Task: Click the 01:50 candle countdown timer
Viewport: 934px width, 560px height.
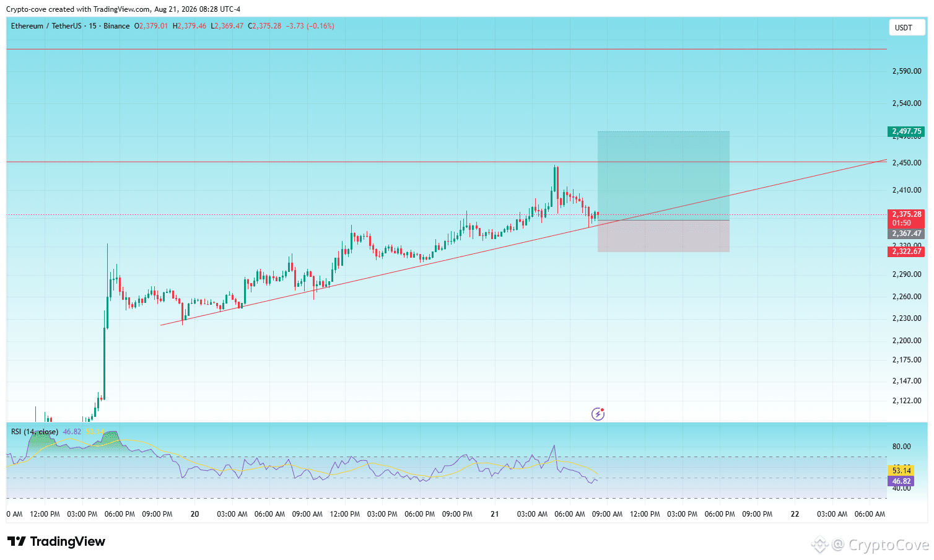Action: coord(901,223)
